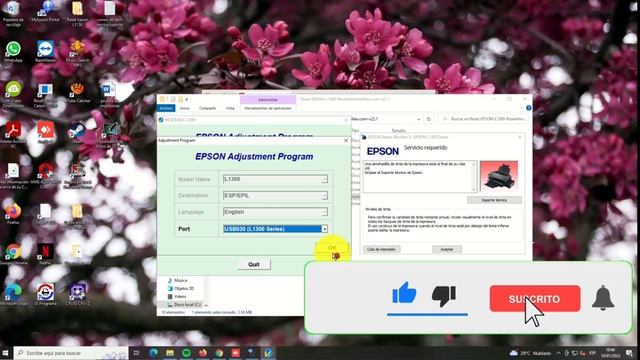The width and height of the screenshot is (640, 360).
Task: Launch TeamViewer from the desktop
Action: pyautogui.click(x=45, y=52)
